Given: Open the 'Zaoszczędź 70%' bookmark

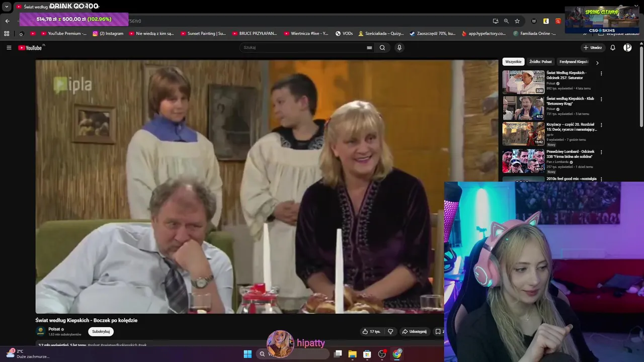Looking at the screenshot, I should pos(432,34).
